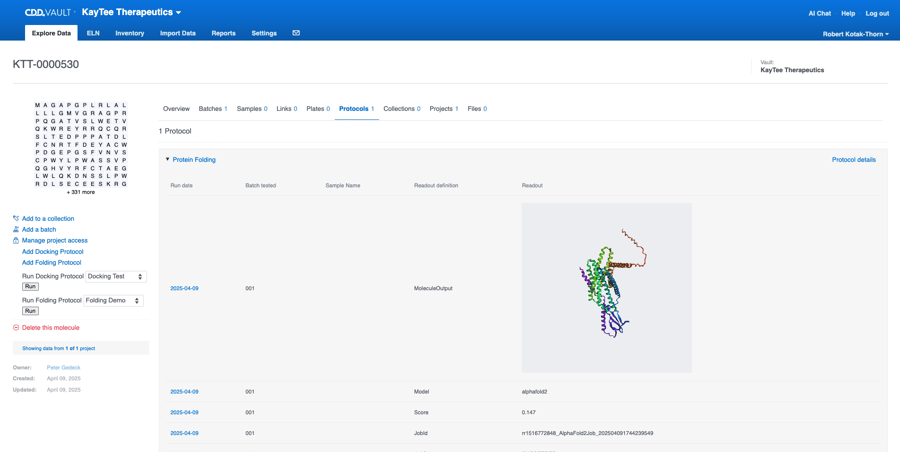Viewport: 900px width, 452px height.
Task: Open the Settings tab
Action: click(264, 33)
